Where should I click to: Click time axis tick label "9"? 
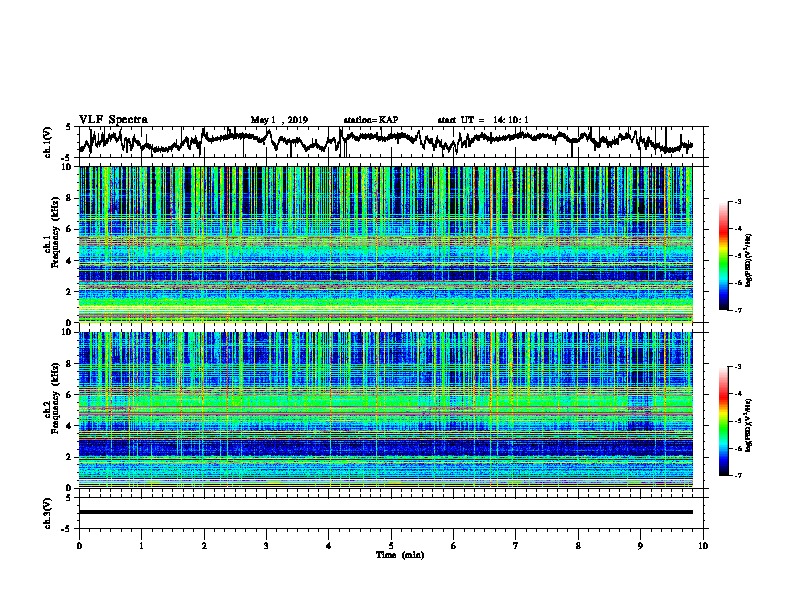[640, 546]
